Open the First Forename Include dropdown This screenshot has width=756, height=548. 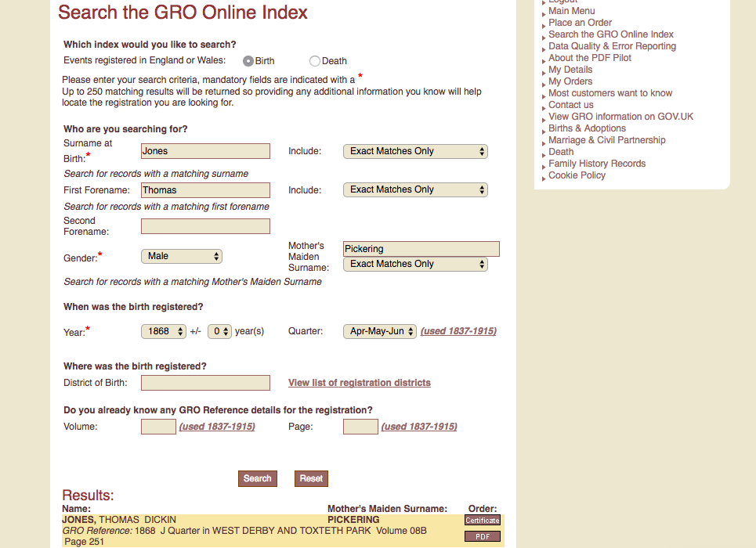point(415,189)
